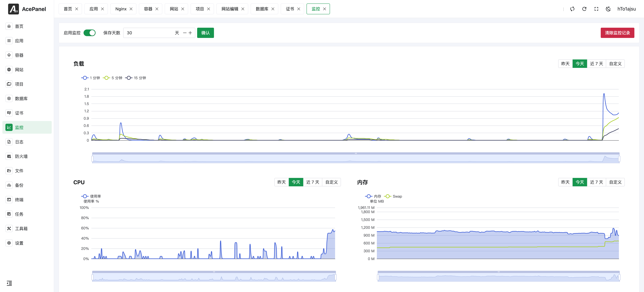Switch to the Nginx tab
The width and height of the screenshot is (644, 292).
pyautogui.click(x=121, y=9)
